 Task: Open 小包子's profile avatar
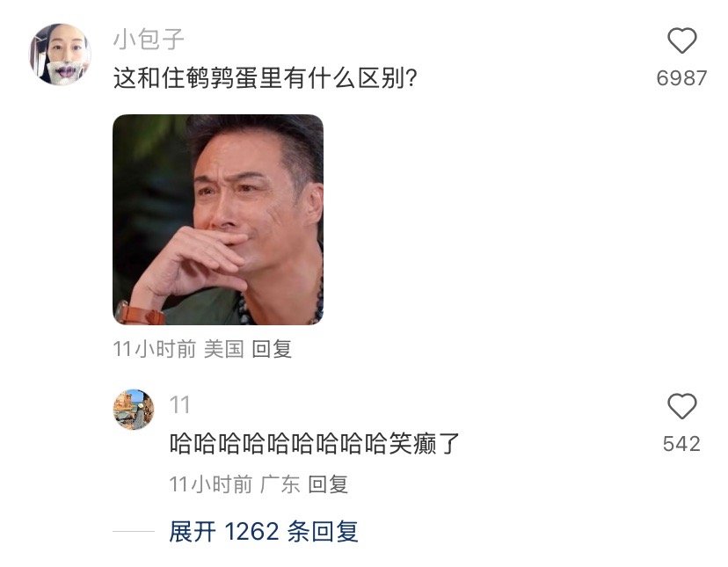click(60, 55)
